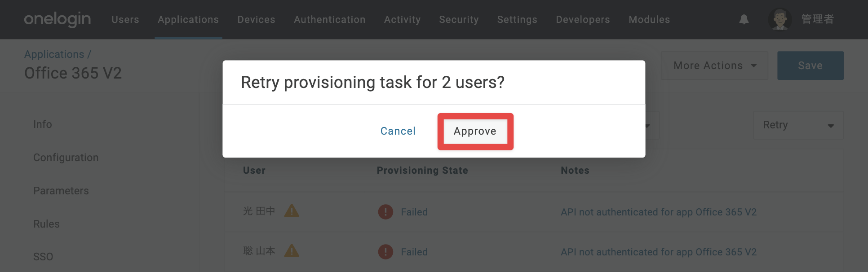Screen dimensions: 868x272
Task: Click the warning triangle beside 光 田中
Action: (292, 211)
